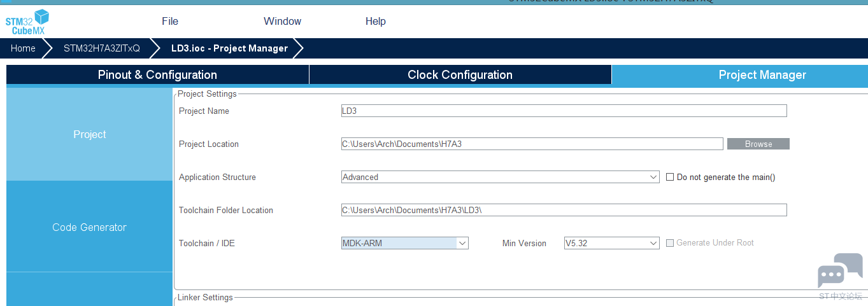Click the Project Settings group title
This screenshot has height=306, width=868.
(207, 94)
